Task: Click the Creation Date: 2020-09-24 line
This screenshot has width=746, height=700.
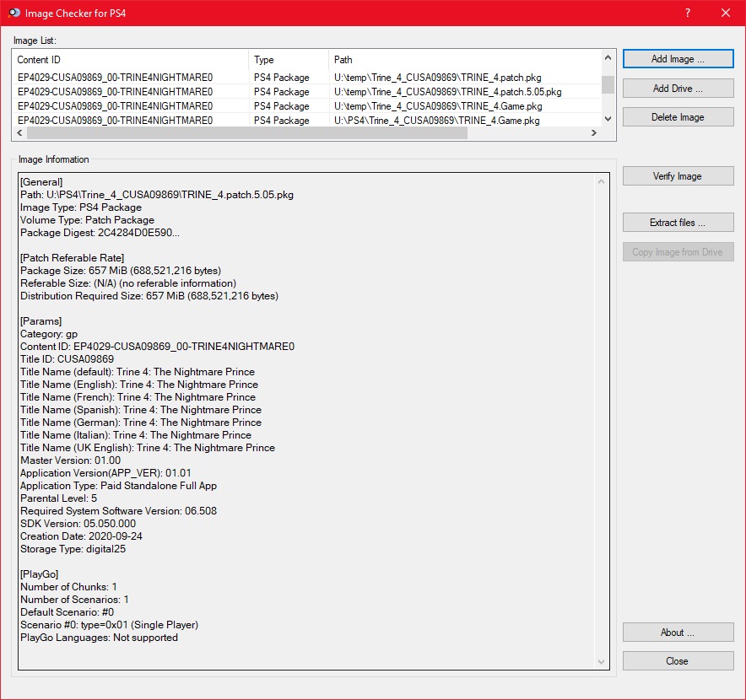Action: pyautogui.click(x=81, y=536)
